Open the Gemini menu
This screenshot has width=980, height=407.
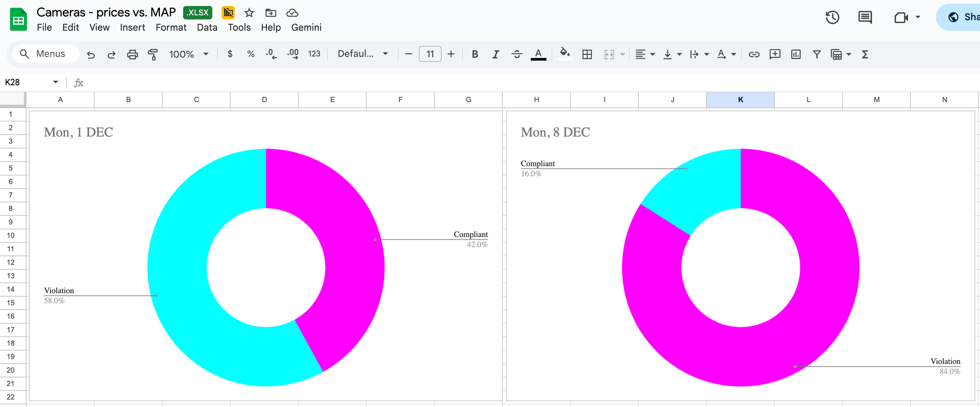(306, 27)
